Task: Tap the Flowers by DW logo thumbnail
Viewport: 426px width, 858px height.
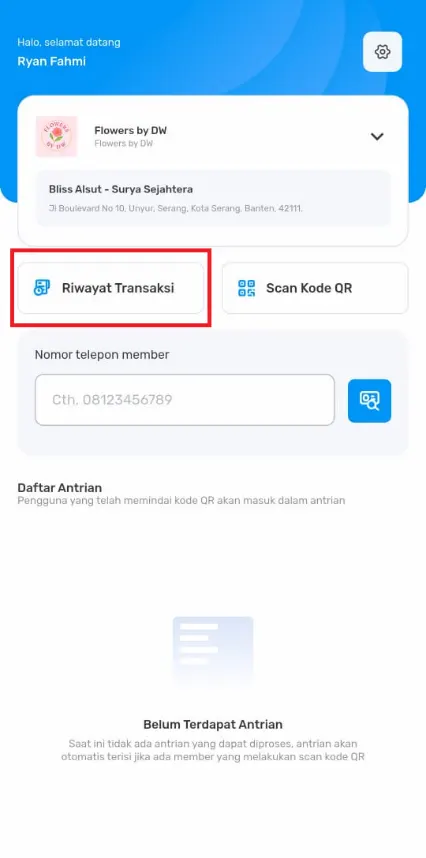Action: [x=56, y=136]
